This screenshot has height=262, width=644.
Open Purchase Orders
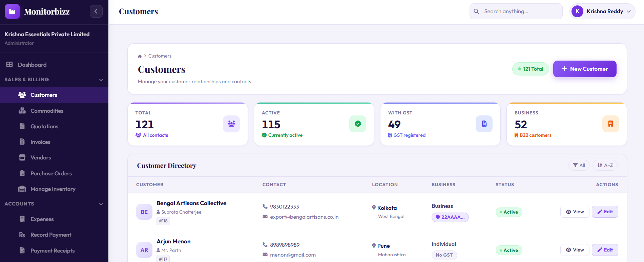[x=54, y=173]
